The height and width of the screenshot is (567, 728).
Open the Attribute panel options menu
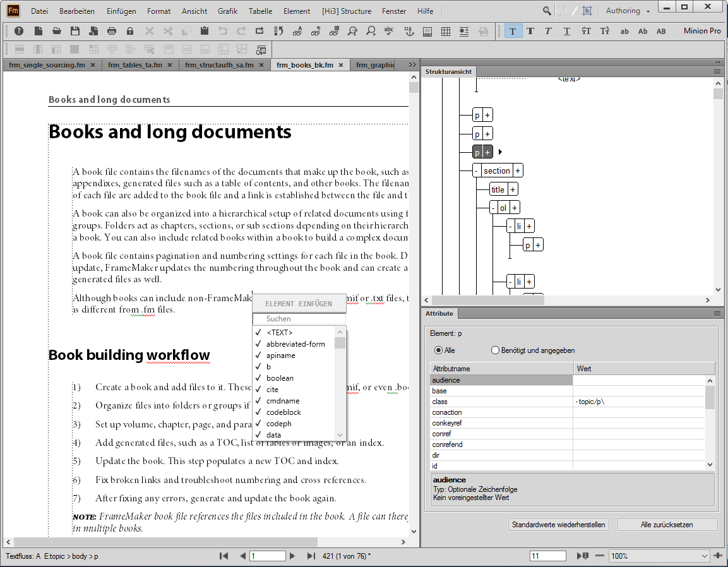pos(717,313)
